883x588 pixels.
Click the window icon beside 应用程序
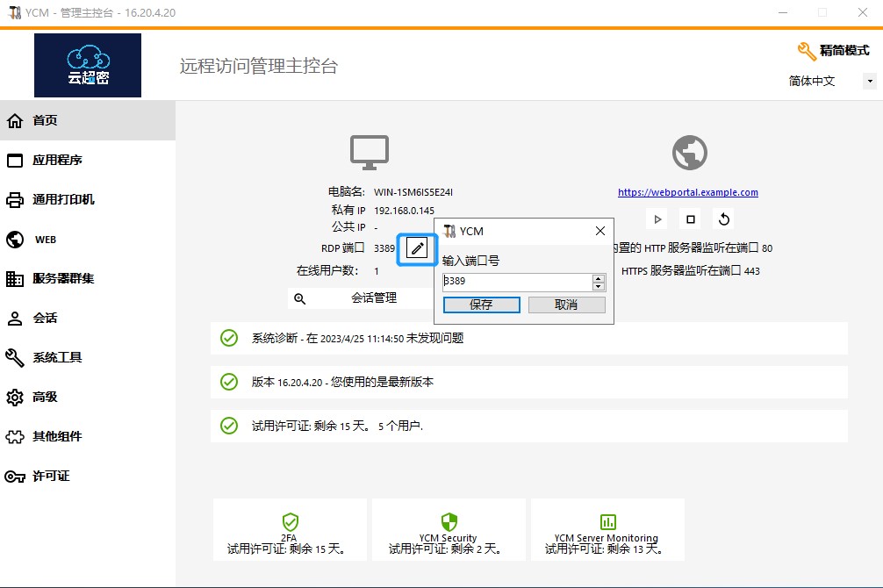pyautogui.click(x=15, y=161)
